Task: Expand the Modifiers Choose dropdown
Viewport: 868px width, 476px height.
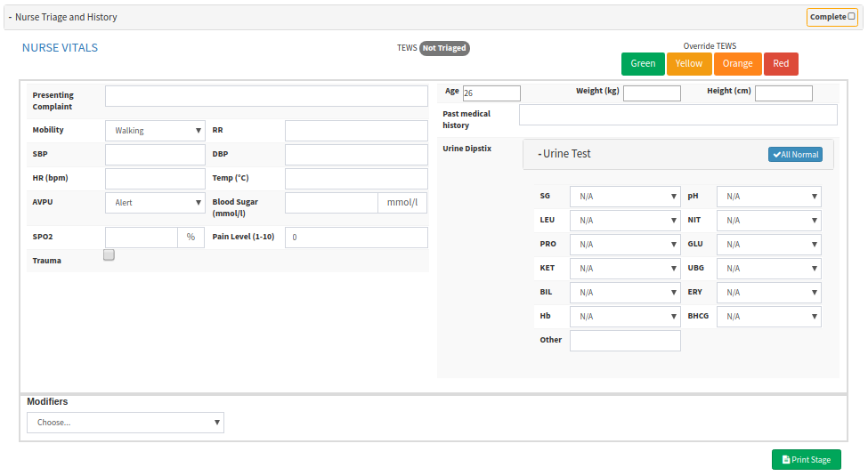Action: pyautogui.click(x=126, y=423)
